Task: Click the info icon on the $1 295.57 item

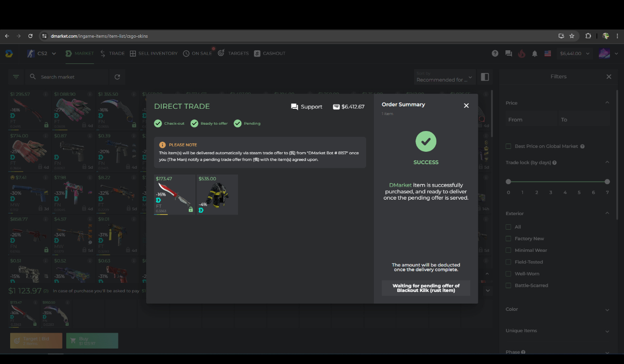Action: (45, 94)
